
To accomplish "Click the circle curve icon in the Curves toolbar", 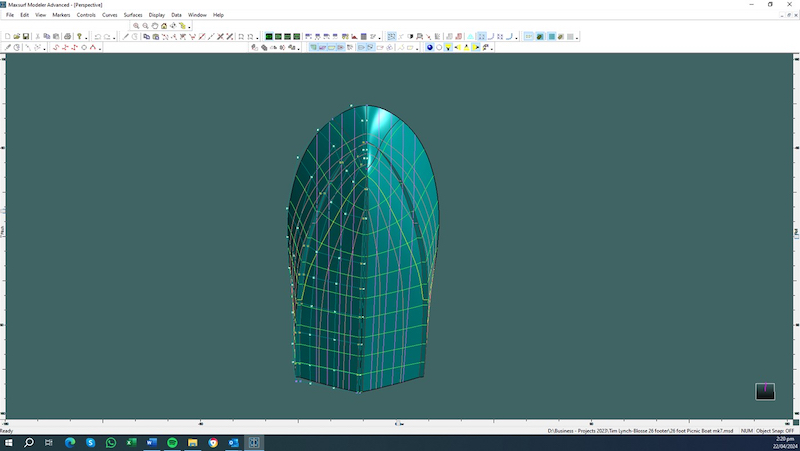I will [x=84, y=47].
